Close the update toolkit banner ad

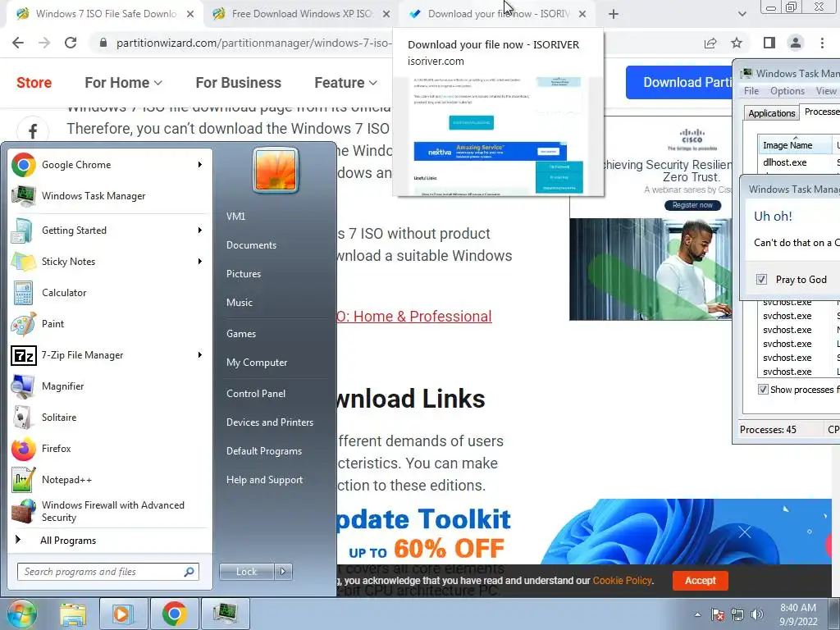(745, 532)
